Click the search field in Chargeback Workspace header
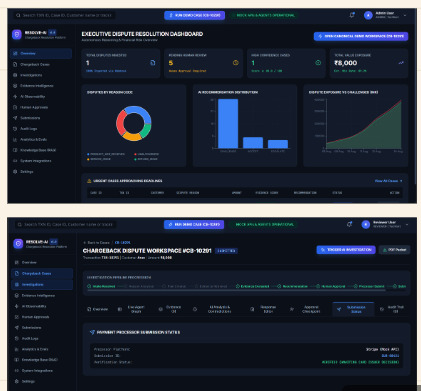 click(66, 225)
